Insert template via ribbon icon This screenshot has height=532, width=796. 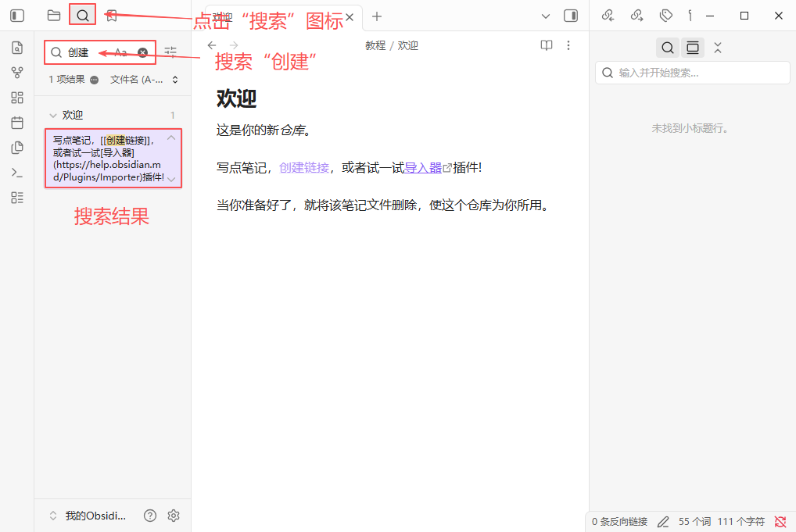click(17, 148)
